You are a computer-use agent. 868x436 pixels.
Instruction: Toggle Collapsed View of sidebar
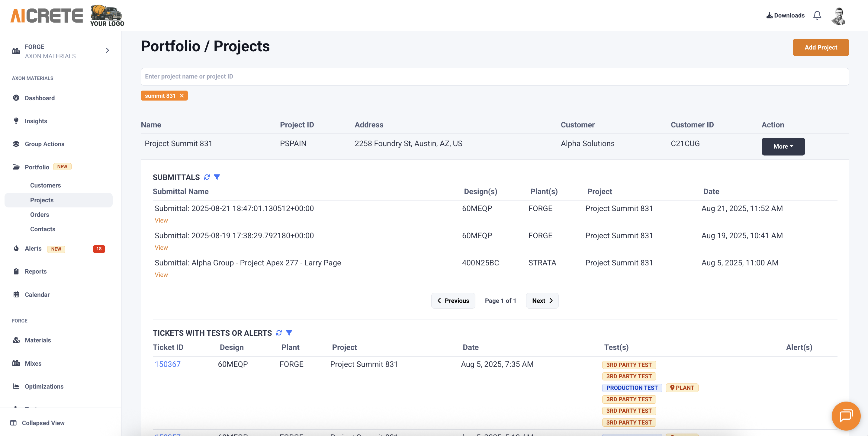(43, 423)
